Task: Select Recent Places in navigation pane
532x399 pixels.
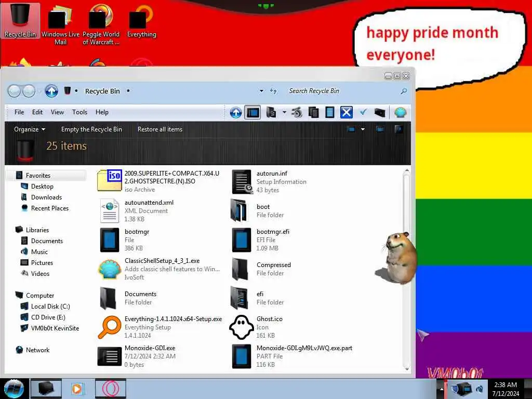Action: coord(49,208)
